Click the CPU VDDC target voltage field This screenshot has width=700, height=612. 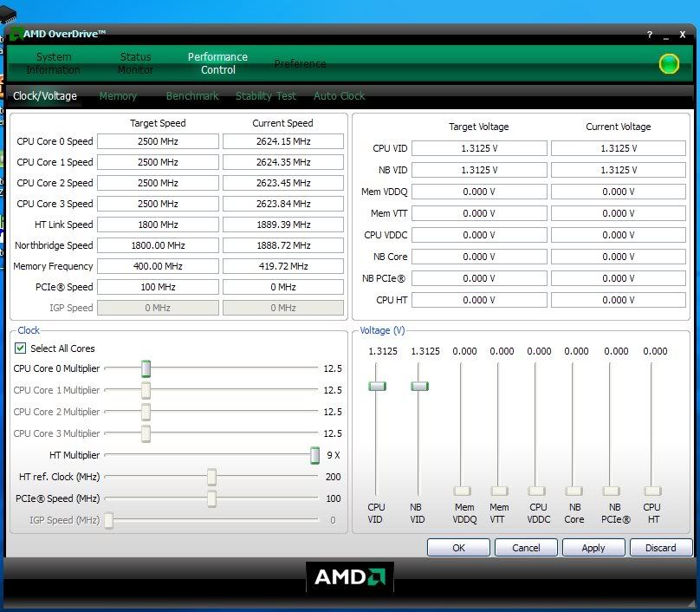tap(479, 235)
